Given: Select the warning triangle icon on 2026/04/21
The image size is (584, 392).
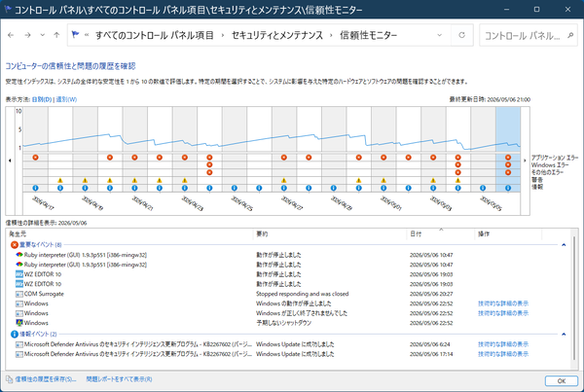Looking at the screenshot, I should click(134, 181).
